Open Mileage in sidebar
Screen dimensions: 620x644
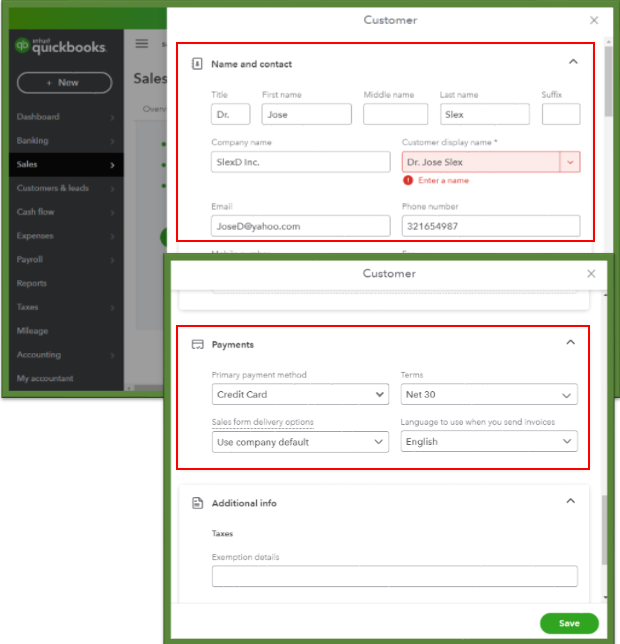(32, 331)
